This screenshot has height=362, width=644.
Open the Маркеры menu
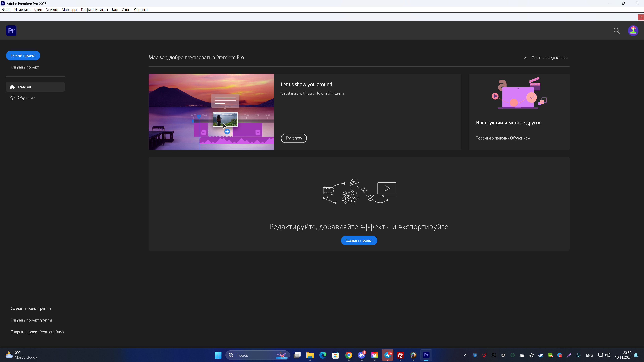(69, 10)
